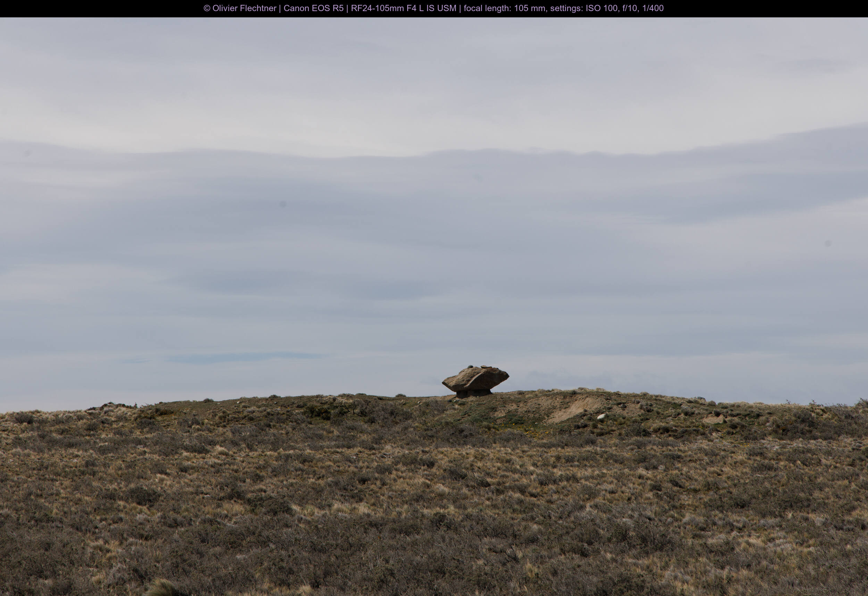
Task: Click the balanced rock in the photo
Action: pos(475,381)
